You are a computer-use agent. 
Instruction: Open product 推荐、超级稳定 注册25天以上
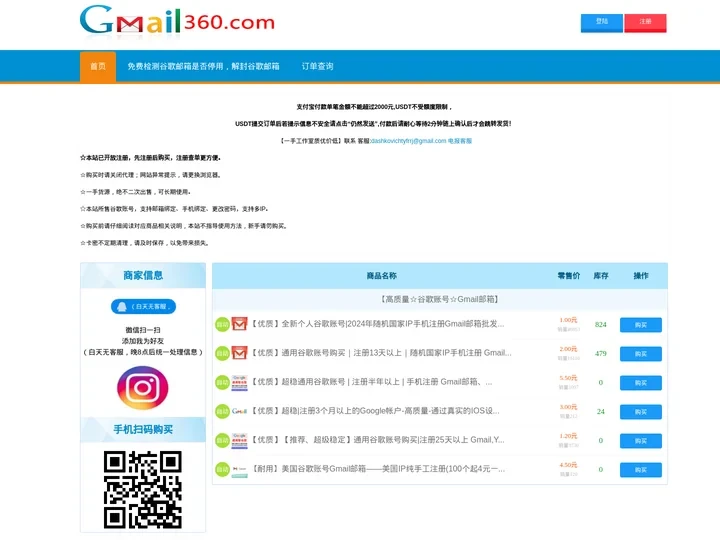point(378,440)
